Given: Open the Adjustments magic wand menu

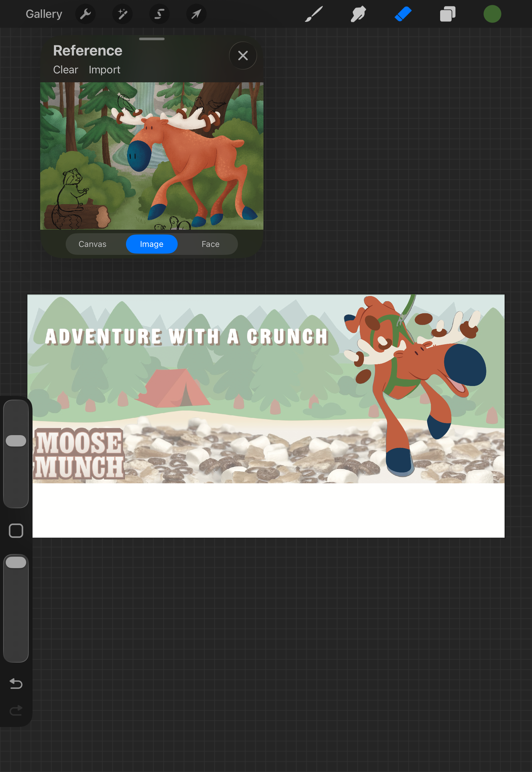Looking at the screenshot, I should tap(122, 14).
